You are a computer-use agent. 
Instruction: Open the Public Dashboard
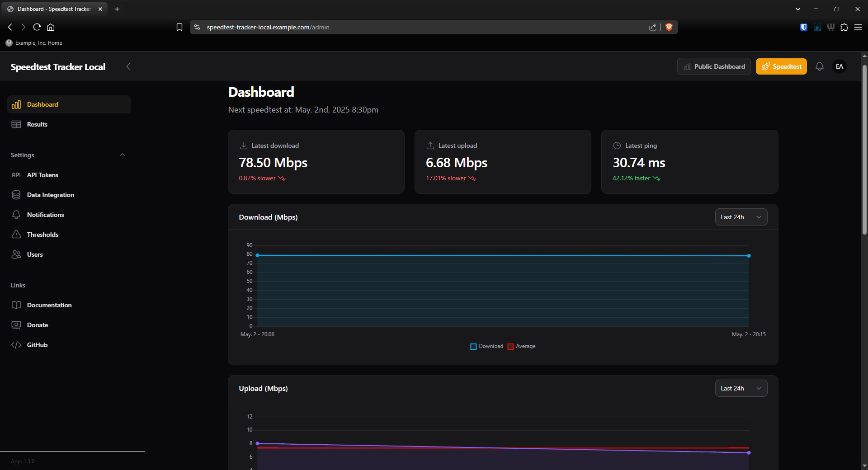coord(713,66)
